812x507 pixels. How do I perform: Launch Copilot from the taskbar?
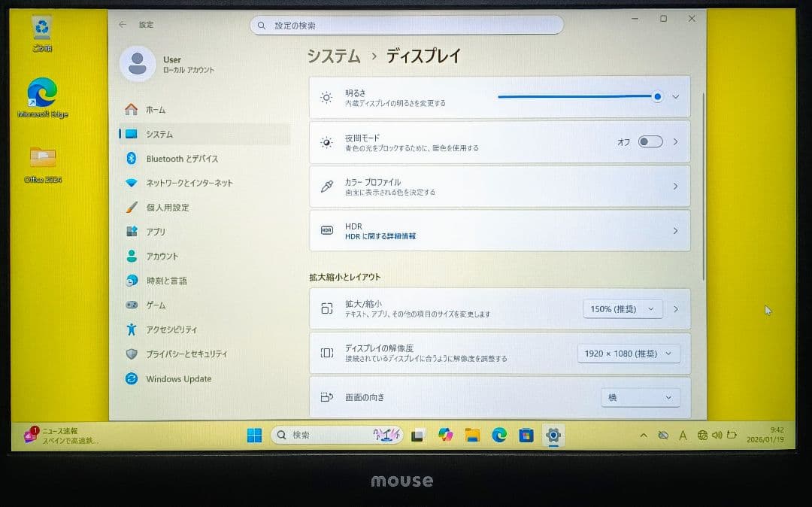tap(445, 435)
